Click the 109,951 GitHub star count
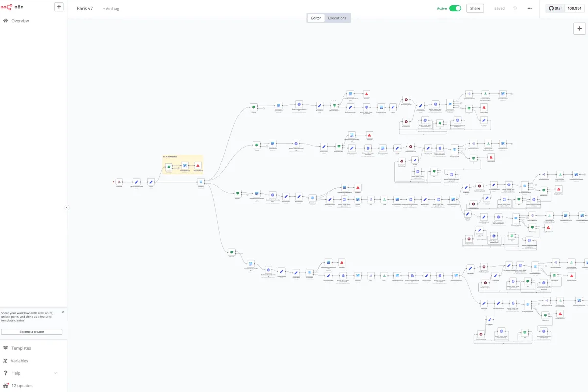Screen dimensions: 588x392 pos(574,8)
